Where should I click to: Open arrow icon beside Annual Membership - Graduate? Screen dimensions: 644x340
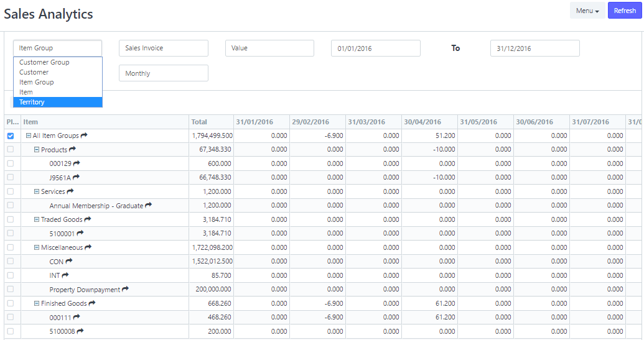(148, 205)
